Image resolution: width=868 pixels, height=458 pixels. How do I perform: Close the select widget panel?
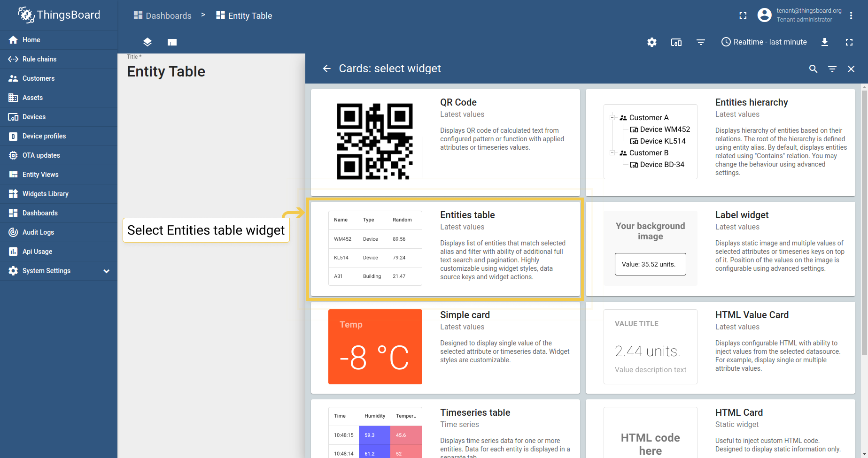pyautogui.click(x=851, y=69)
